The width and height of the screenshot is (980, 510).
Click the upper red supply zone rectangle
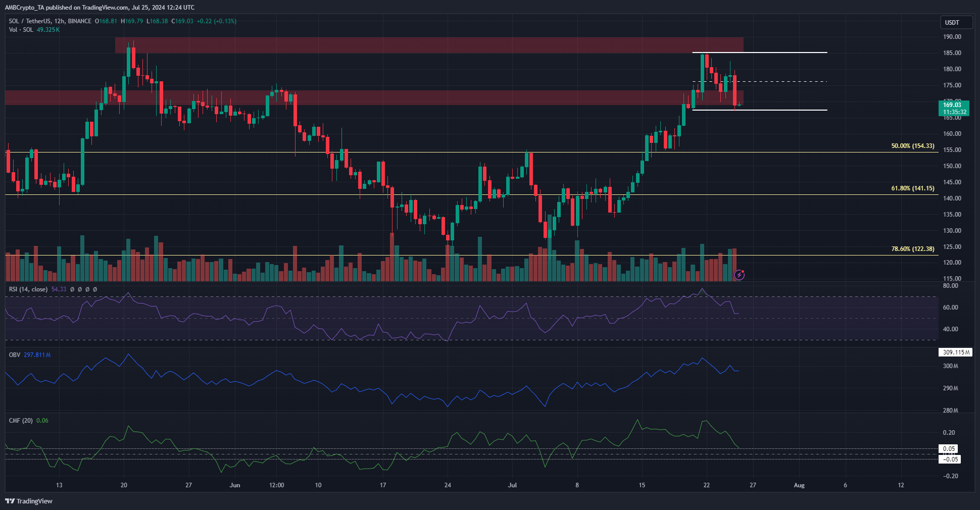pyautogui.click(x=429, y=45)
